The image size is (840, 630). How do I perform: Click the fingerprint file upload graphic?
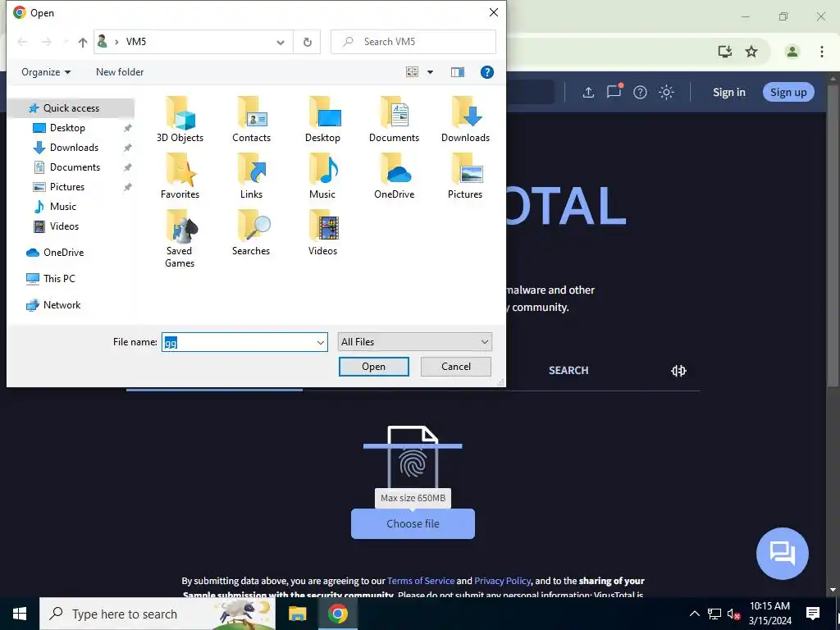(413, 456)
